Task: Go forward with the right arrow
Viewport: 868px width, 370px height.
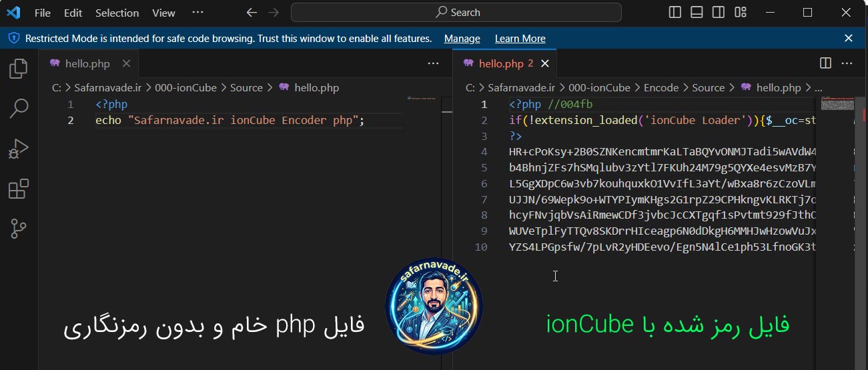Action: (x=273, y=12)
